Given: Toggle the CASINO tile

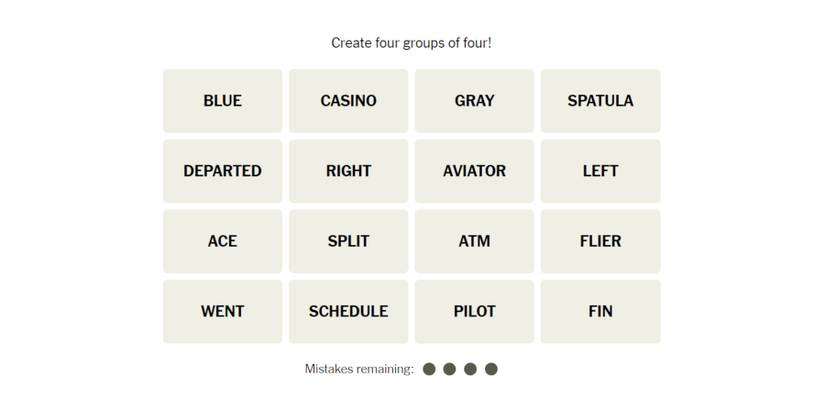Looking at the screenshot, I should 348,101.
